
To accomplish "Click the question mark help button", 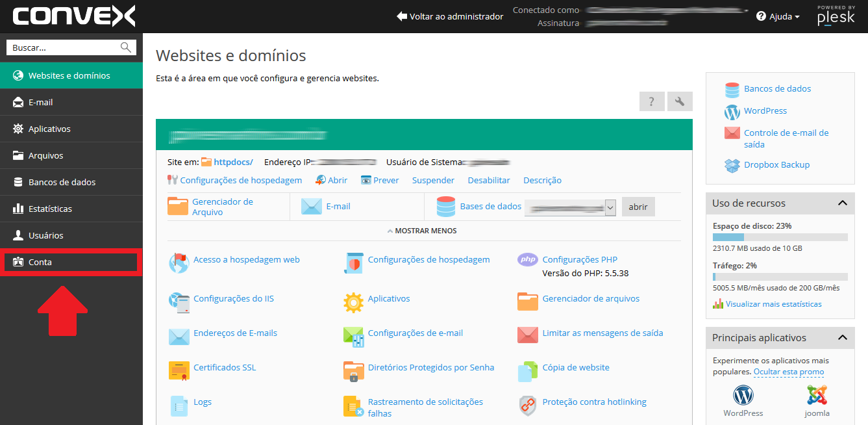I will [x=652, y=101].
